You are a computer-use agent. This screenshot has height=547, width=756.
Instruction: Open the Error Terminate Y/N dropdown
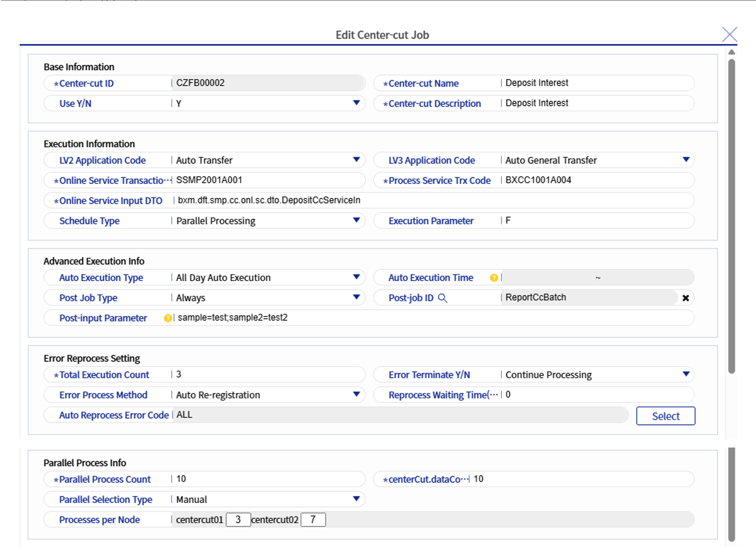point(686,374)
